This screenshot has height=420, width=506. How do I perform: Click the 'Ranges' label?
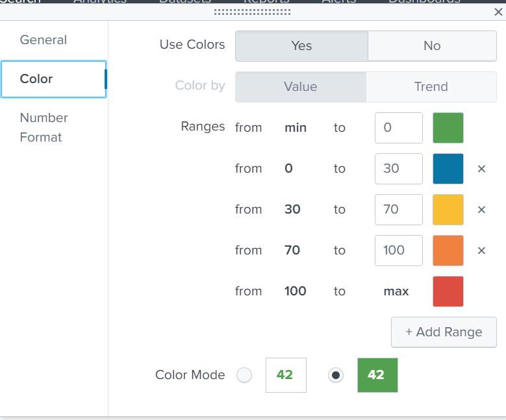(203, 127)
